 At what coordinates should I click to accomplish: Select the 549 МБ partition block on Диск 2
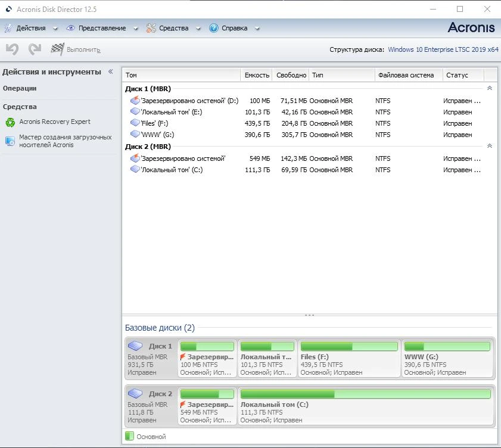point(207,406)
